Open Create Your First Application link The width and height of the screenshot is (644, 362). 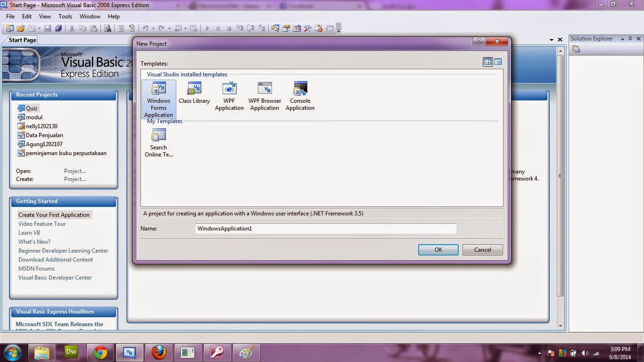(x=54, y=215)
